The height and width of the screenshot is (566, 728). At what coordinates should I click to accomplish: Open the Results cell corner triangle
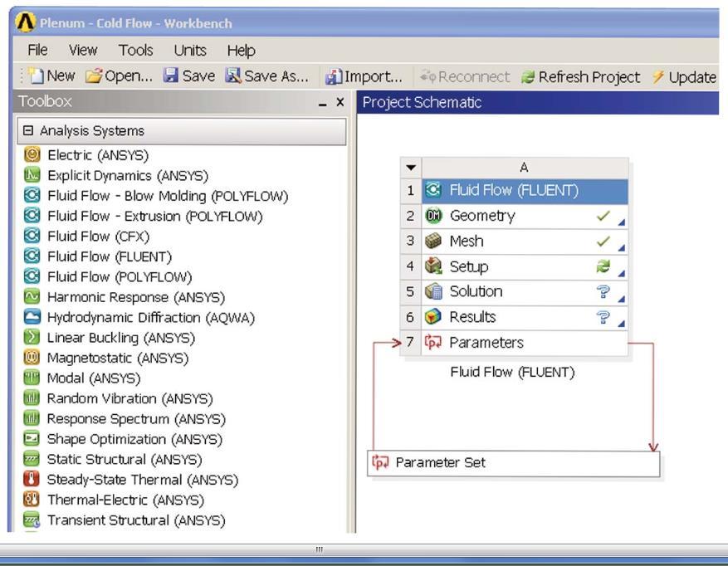pyautogui.click(x=622, y=324)
